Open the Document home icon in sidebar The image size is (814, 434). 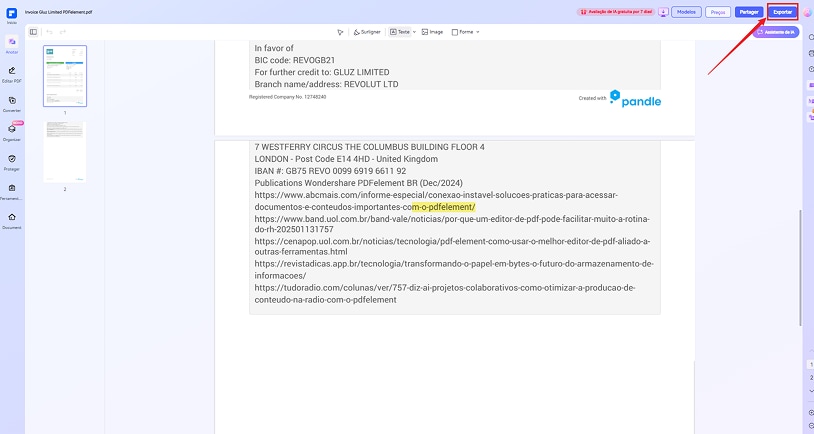pos(12,220)
